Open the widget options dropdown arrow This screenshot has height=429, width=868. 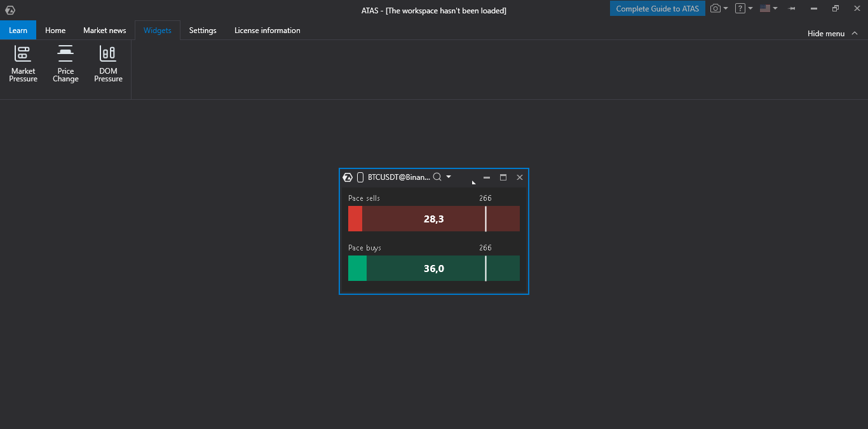(449, 177)
